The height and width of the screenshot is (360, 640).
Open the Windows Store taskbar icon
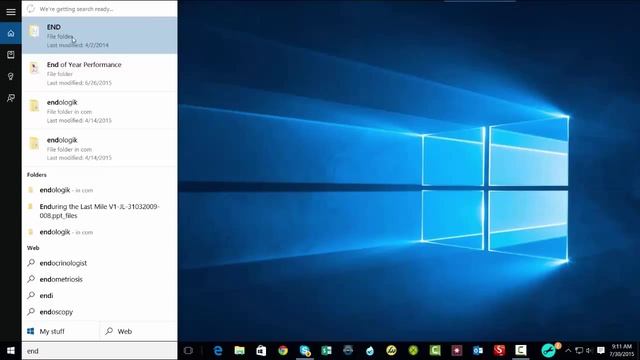pos(261,351)
